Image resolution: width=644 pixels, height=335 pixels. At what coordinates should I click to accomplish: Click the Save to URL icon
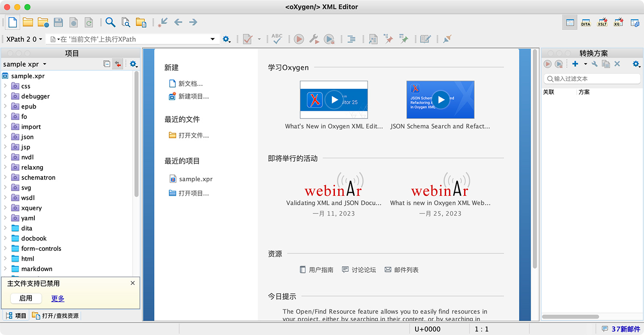click(73, 22)
